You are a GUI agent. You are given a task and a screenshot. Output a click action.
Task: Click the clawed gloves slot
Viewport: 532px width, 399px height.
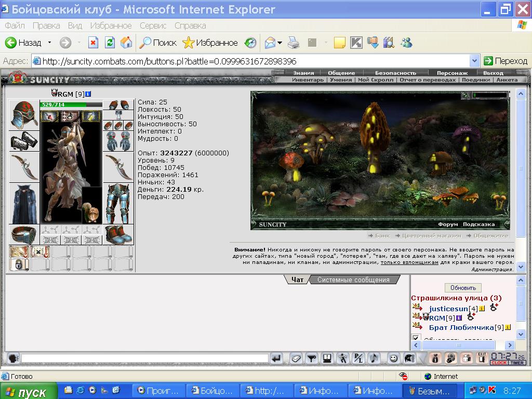point(118,141)
